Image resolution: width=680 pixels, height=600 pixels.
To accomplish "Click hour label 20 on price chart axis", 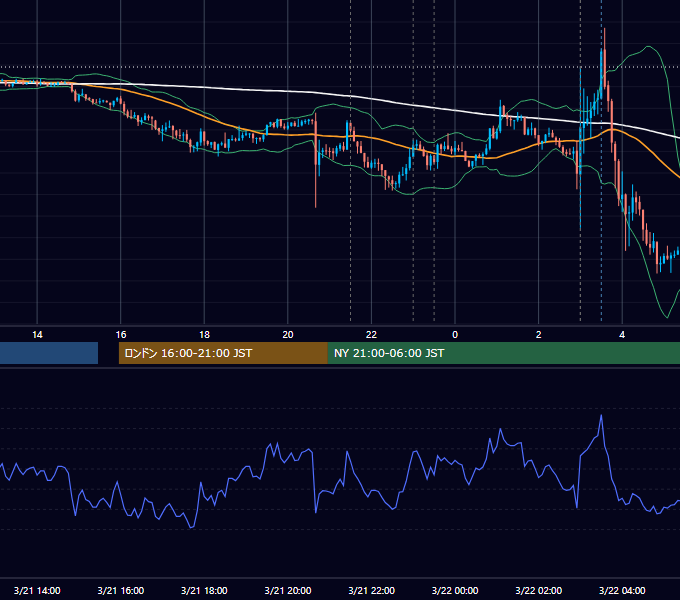I will pos(288,335).
